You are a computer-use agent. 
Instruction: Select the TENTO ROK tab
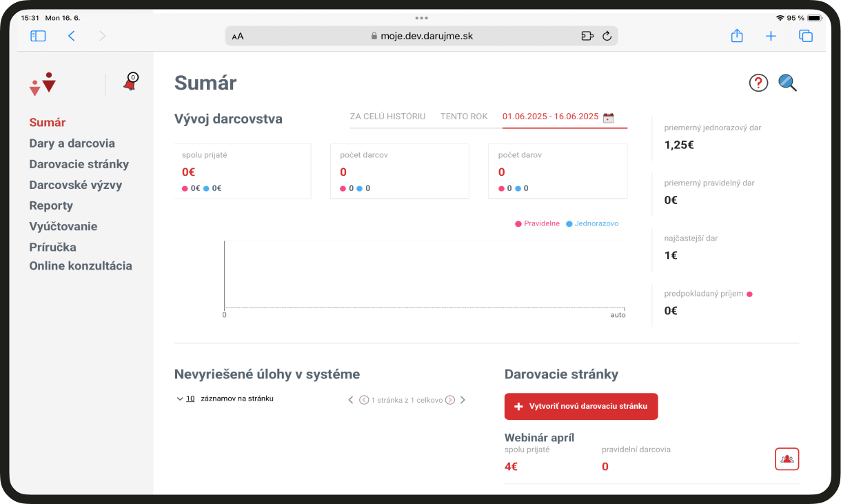click(464, 117)
